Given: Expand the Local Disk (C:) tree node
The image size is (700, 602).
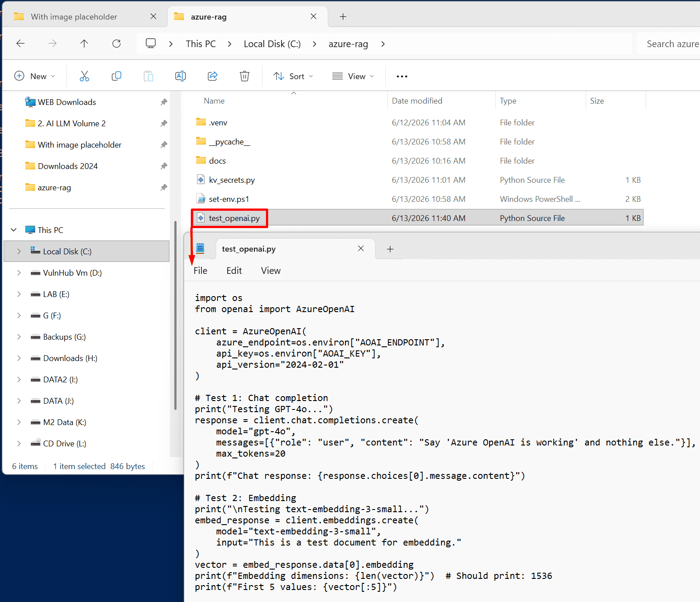Looking at the screenshot, I should [19, 251].
